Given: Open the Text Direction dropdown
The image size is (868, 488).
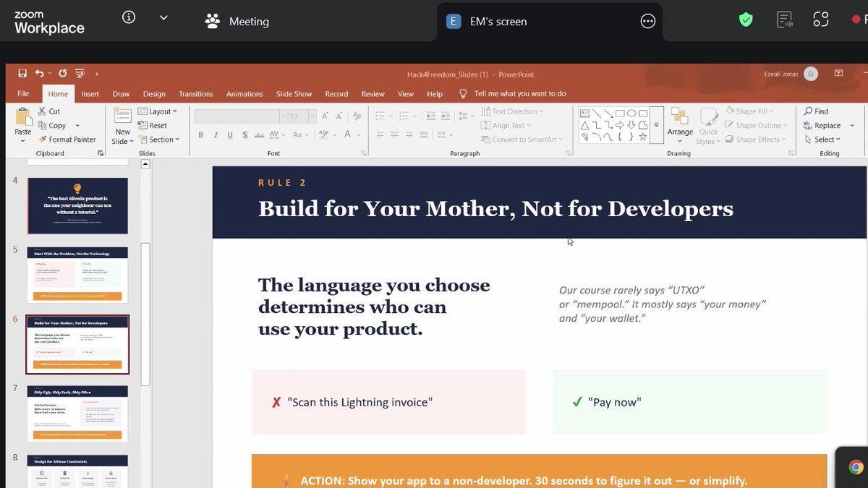Looking at the screenshot, I should (513, 111).
